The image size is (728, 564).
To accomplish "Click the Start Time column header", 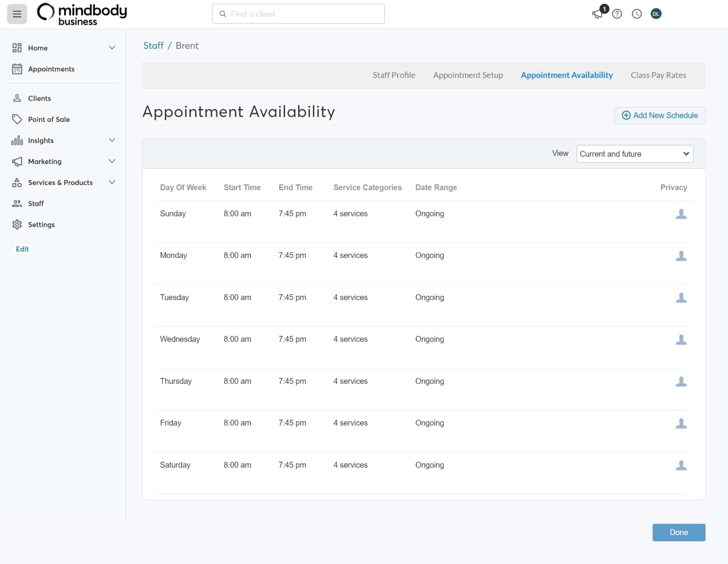I will tap(242, 187).
